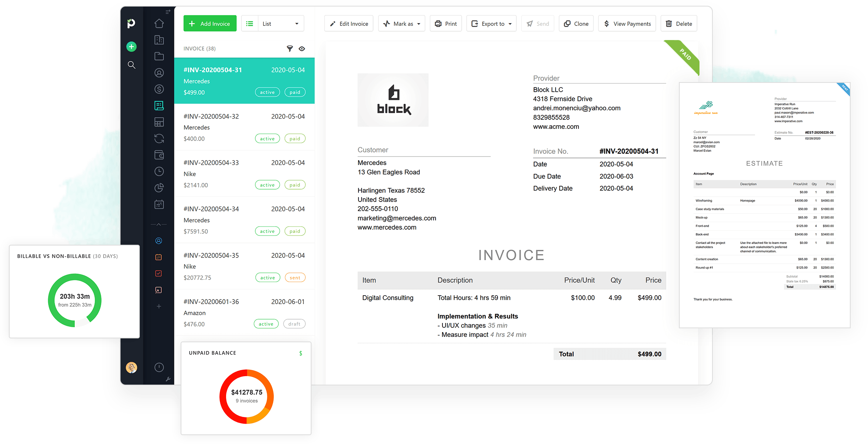Click the green plus quick-add circle
Image resolution: width=868 pixels, height=444 pixels.
coord(131,47)
